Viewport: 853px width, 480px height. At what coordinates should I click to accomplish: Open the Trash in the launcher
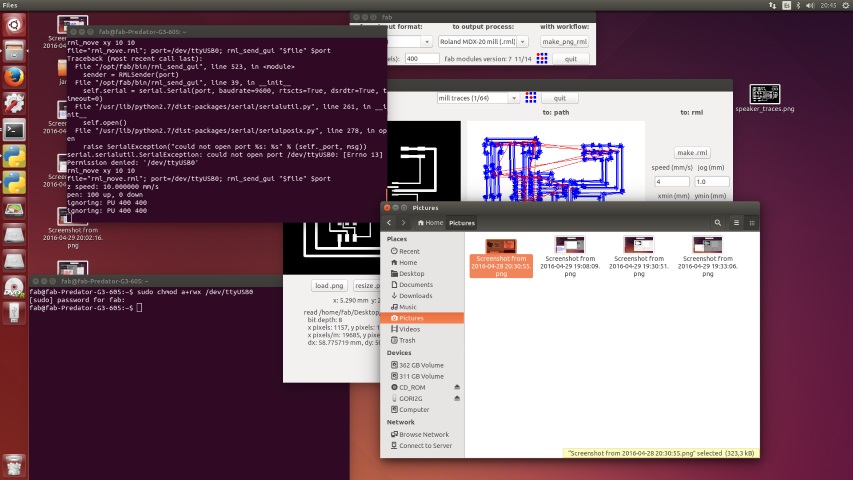[x=14, y=465]
